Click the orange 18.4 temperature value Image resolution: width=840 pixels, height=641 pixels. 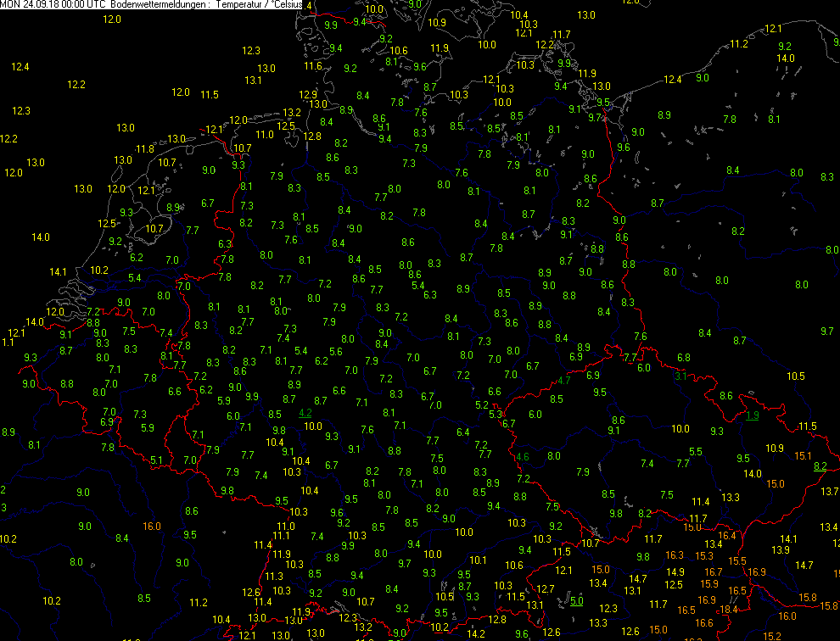[729, 610]
